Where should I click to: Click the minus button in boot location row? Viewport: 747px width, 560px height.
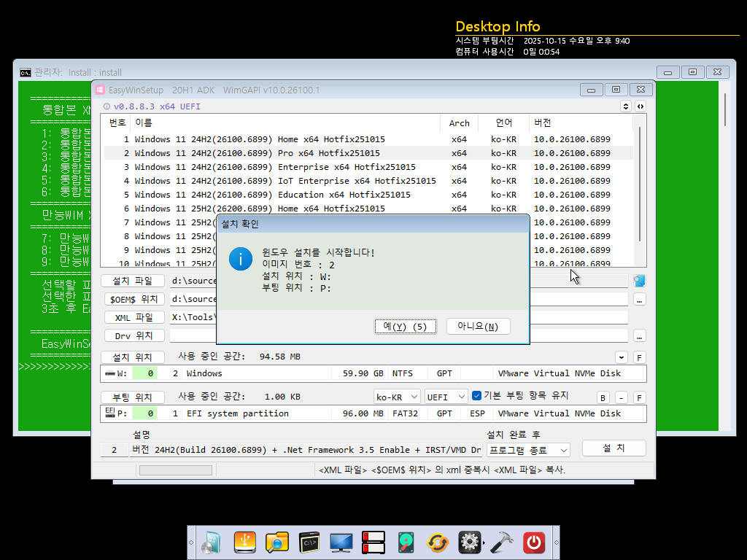622,397
